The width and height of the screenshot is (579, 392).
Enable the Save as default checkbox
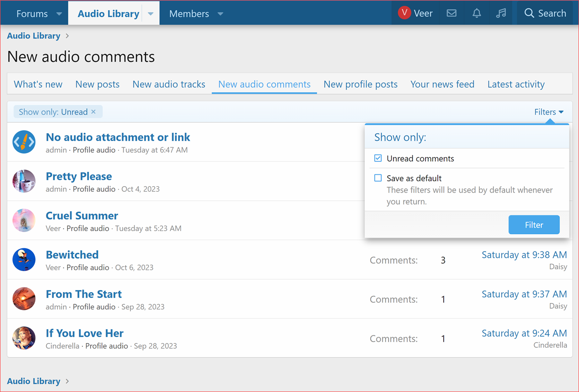(x=378, y=178)
